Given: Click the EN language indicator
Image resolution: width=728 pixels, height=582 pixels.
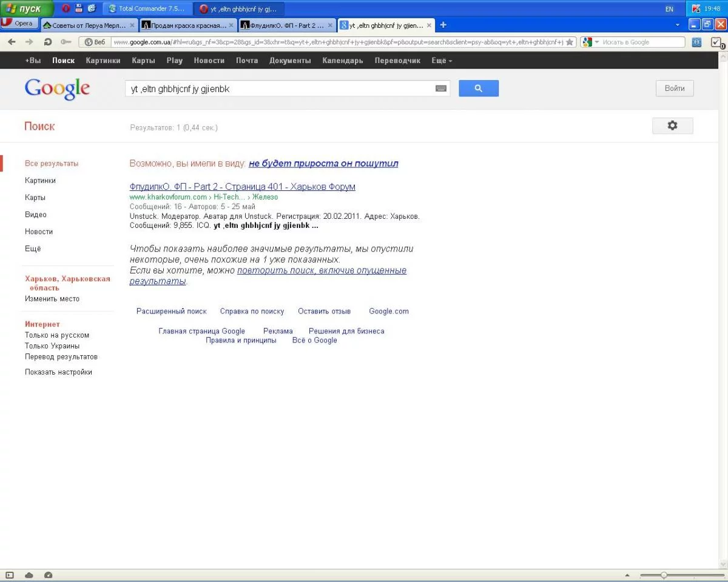Looking at the screenshot, I should pos(669,9).
